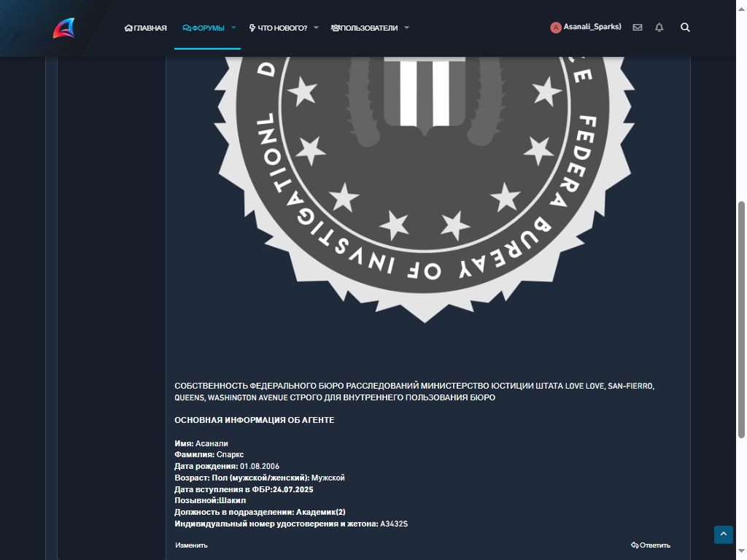This screenshot has height=560, width=747.
Task: Expand the Пользователи dropdown arrow
Action: [406, 28]
